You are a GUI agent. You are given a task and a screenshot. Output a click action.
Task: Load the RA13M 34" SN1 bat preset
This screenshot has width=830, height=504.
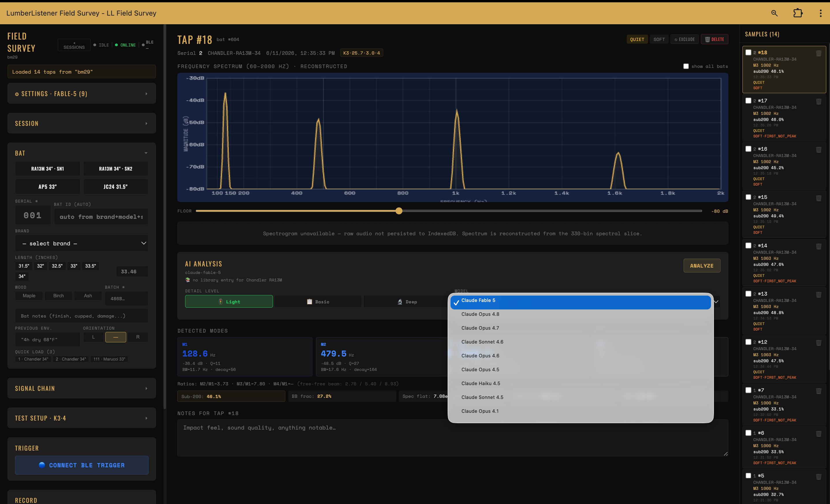point(47,169)
